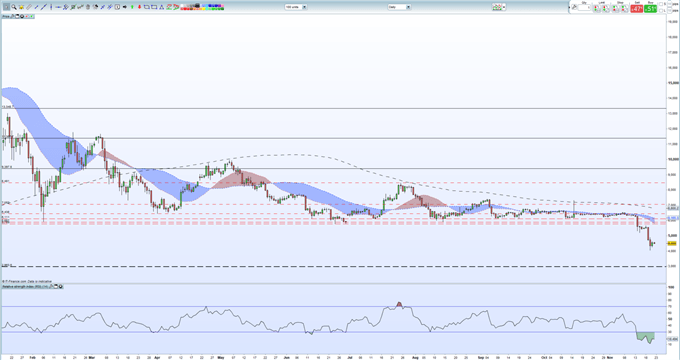The width and height of the screenshot is (680, 360).
Task: Open the wrench trade settings icon
Action: pos(574,7)
